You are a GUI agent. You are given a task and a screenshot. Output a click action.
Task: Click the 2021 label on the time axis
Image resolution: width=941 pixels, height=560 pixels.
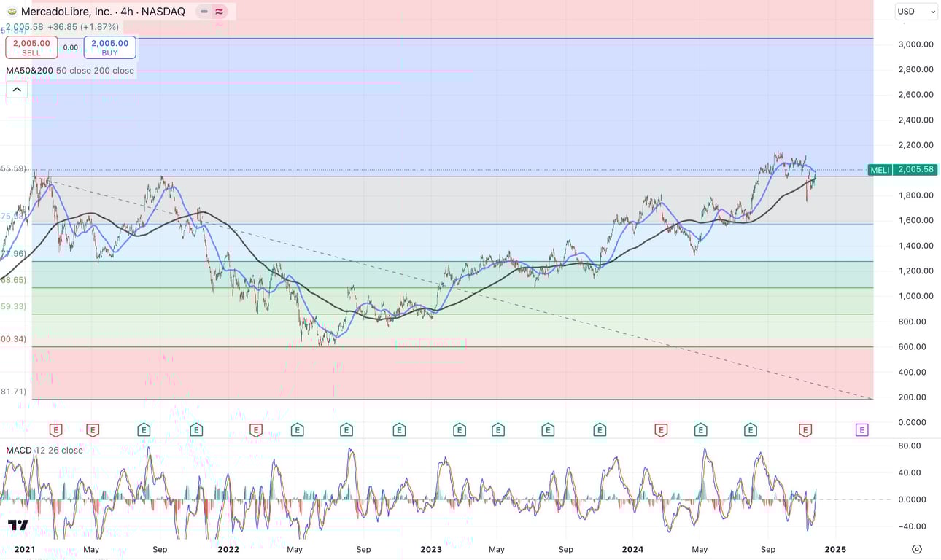coord(24,549)
